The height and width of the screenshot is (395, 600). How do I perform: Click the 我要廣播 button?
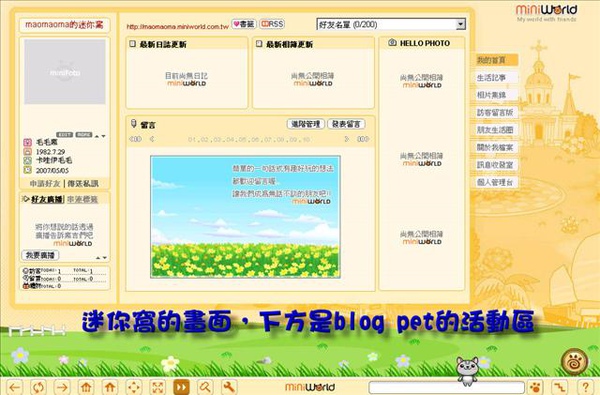pyautogui.click(x=40, y=255)
